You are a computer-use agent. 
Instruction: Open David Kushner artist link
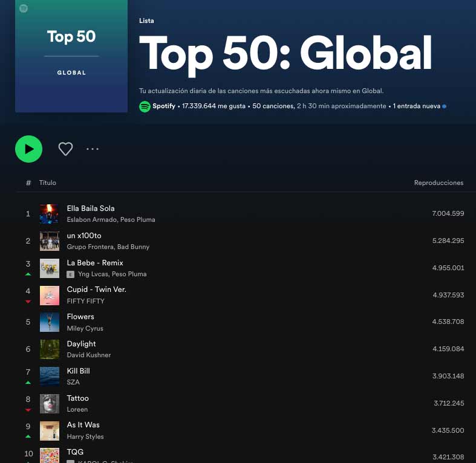[89, 355]
